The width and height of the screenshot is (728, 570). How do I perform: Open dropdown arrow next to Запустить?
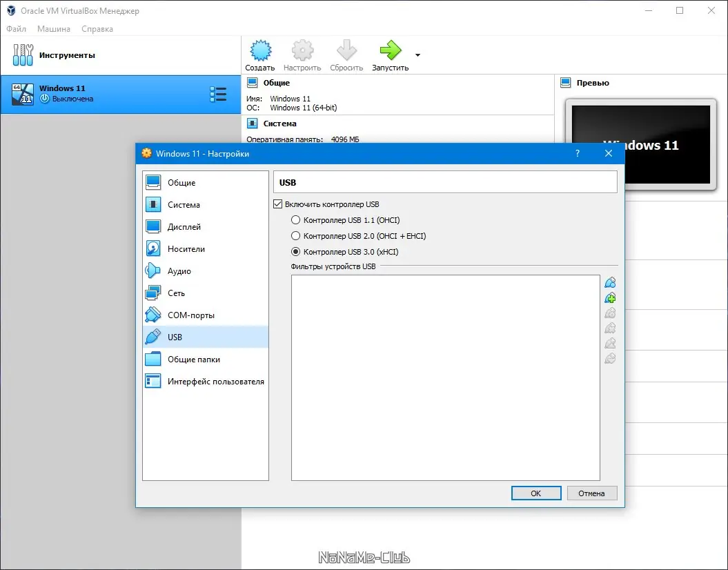tap(418, 55)
